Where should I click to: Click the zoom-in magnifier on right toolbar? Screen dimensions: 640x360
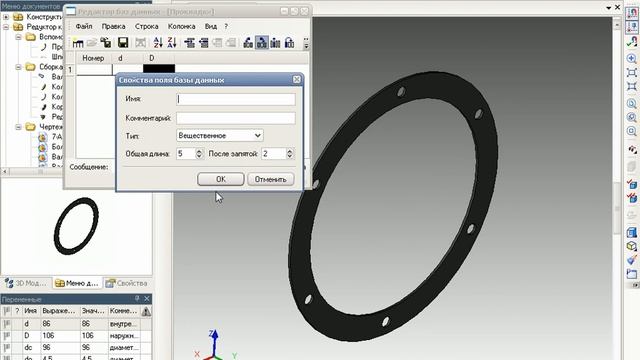coord(631,58)
